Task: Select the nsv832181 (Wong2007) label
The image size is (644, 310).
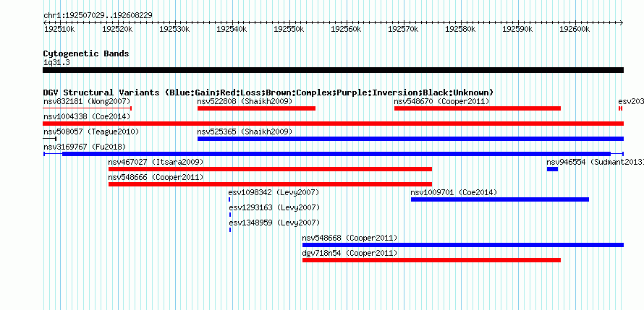Action: click(87, 101)
